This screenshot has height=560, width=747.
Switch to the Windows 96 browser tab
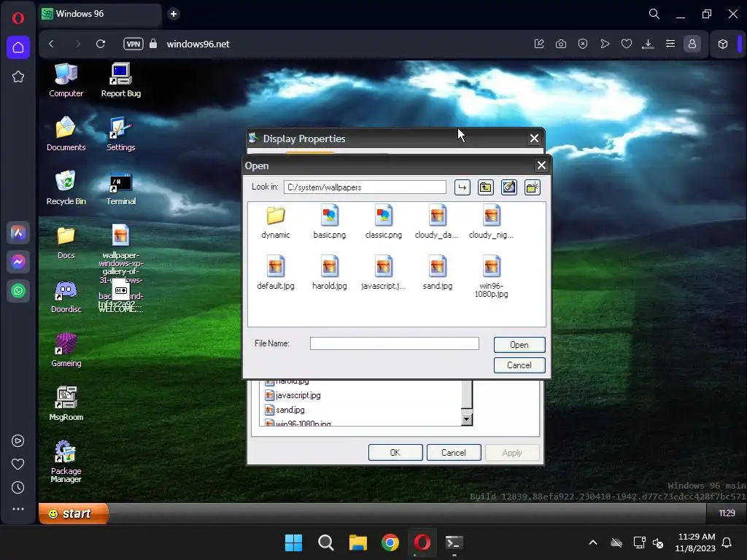click(x=99, y=14)
